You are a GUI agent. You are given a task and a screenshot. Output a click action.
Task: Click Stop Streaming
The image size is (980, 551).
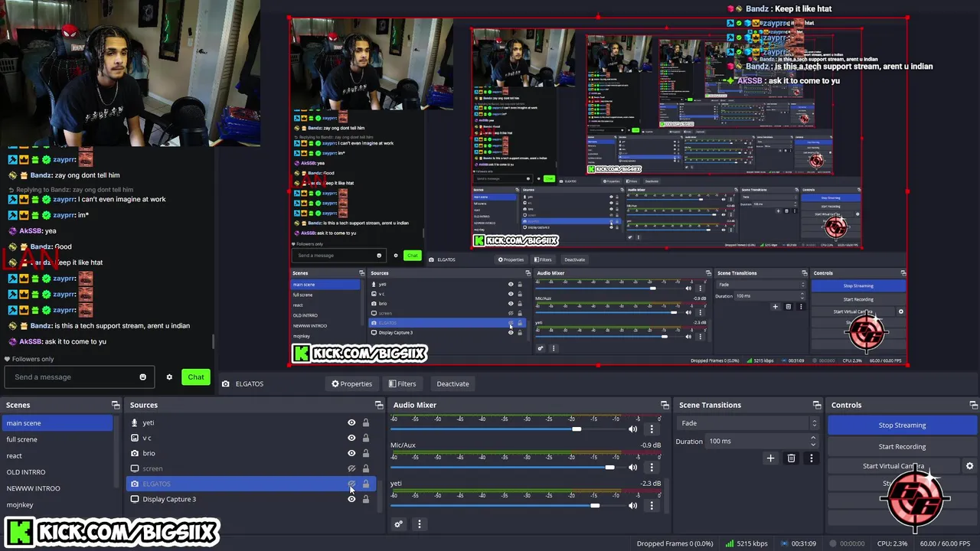tap(902, 425)
